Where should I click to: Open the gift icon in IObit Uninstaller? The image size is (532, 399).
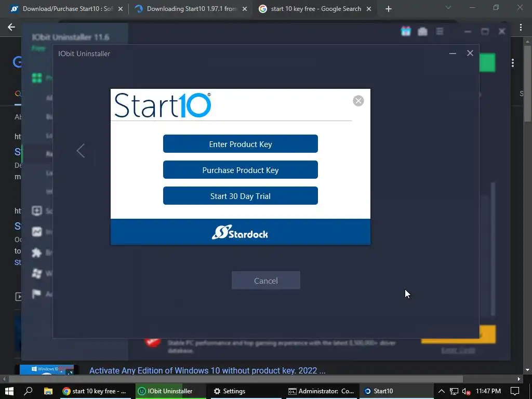406,31
